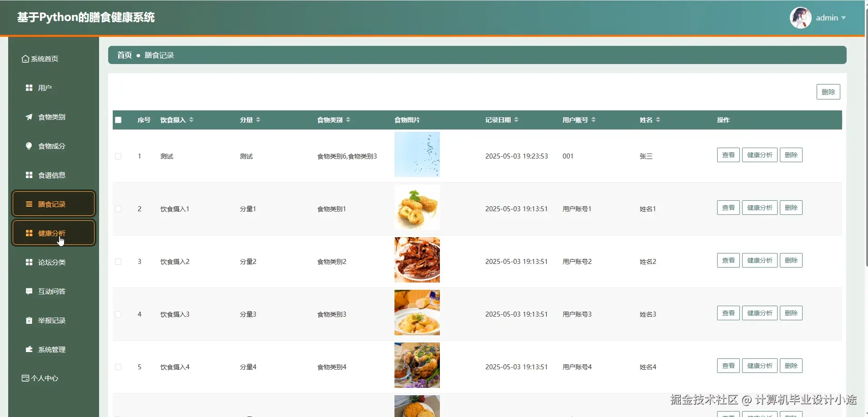Click the clipboard icon for 举报记录
Image resolution: width=868 pixels, height=417 pixels.
[x=29, y=320]
